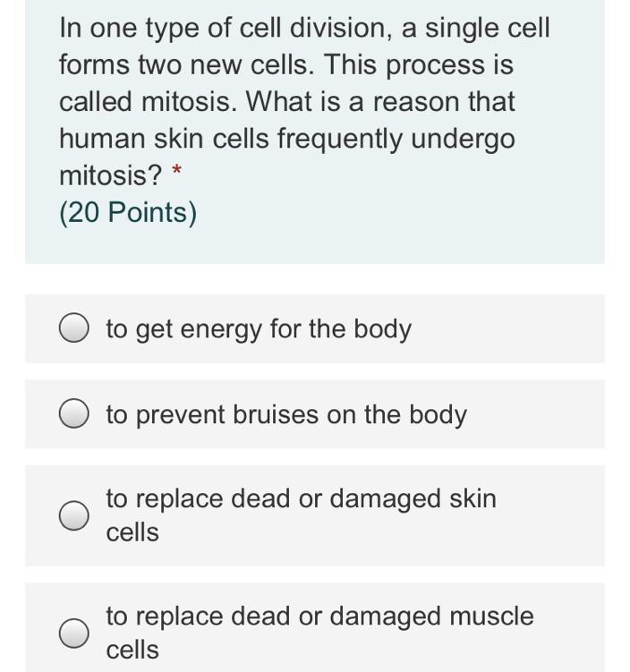Click the '(20 Points)' label
This screenshot has width=630, height=672.
click(128, 213)
